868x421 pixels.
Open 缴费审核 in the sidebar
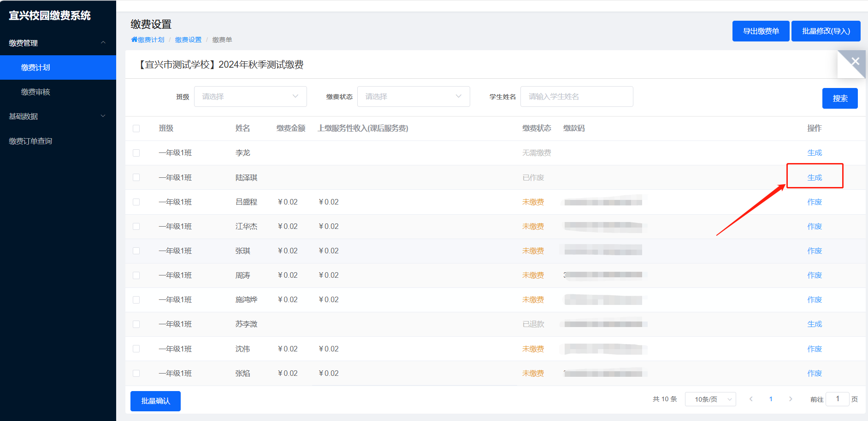(35, 92)
